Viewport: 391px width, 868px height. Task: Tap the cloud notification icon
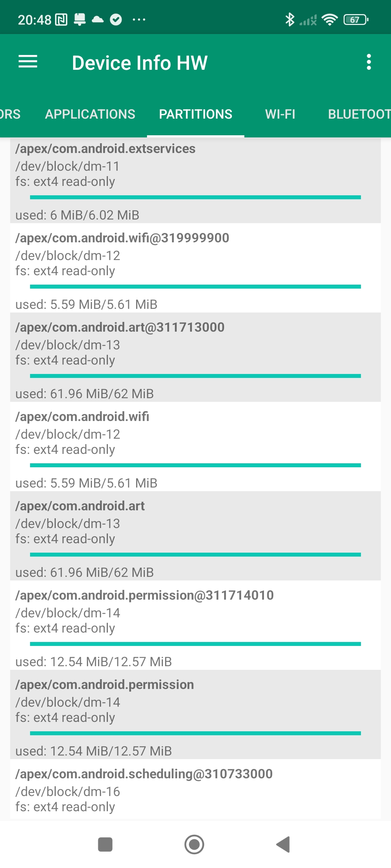(97, 20)
